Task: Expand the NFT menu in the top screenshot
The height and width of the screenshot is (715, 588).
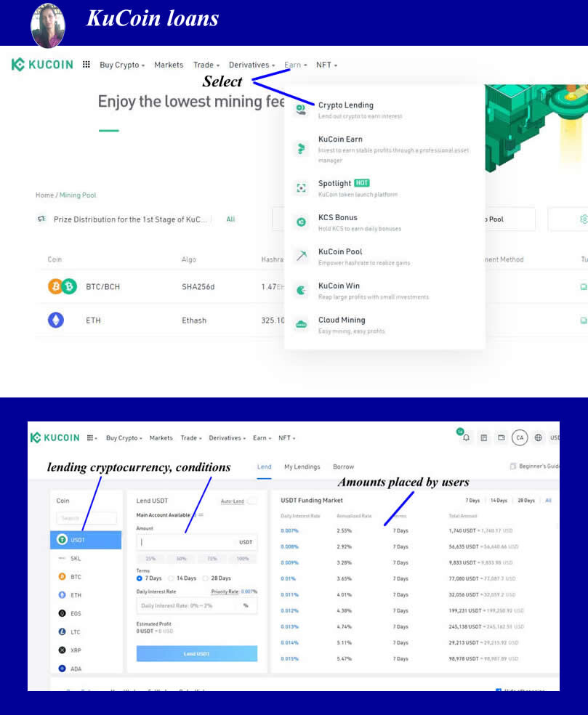Action: 326,65
